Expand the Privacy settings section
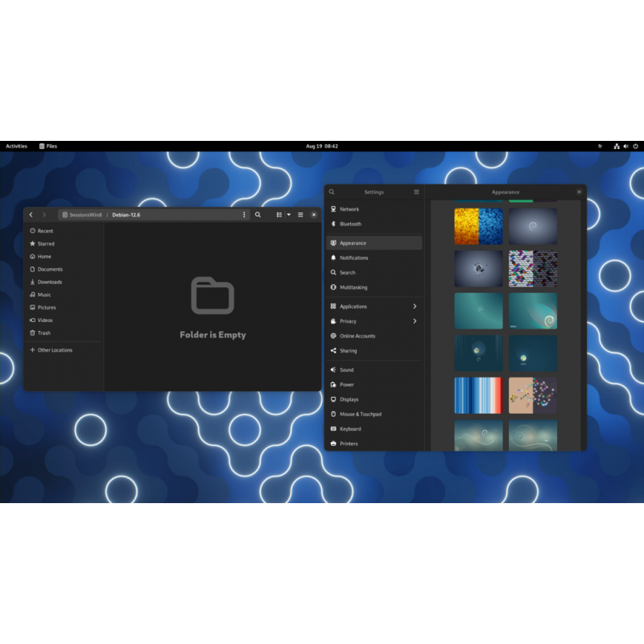Viewport: 644px width, 644px height. click(x=415, y=321)
